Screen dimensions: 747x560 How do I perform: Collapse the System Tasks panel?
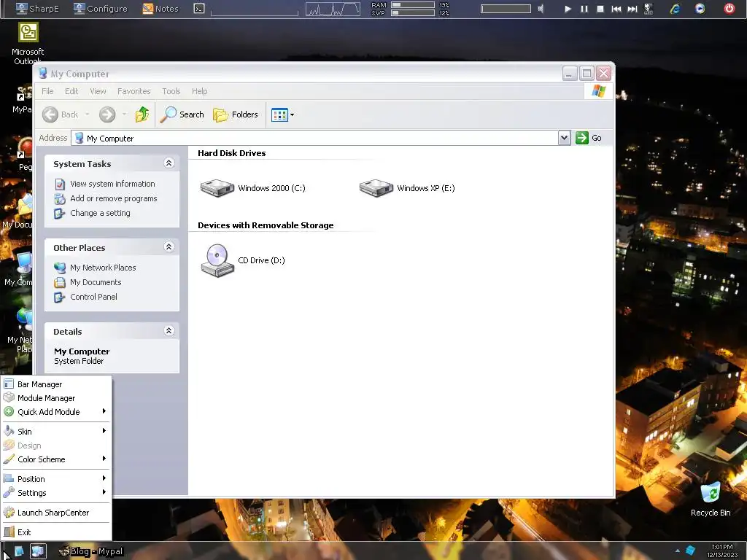coord(169,163)
